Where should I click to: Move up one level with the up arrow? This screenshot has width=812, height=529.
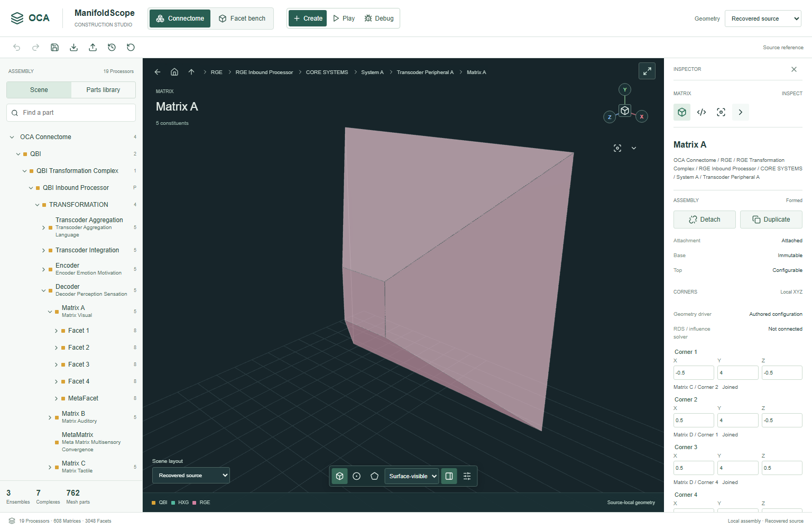(x=191, y=72)
